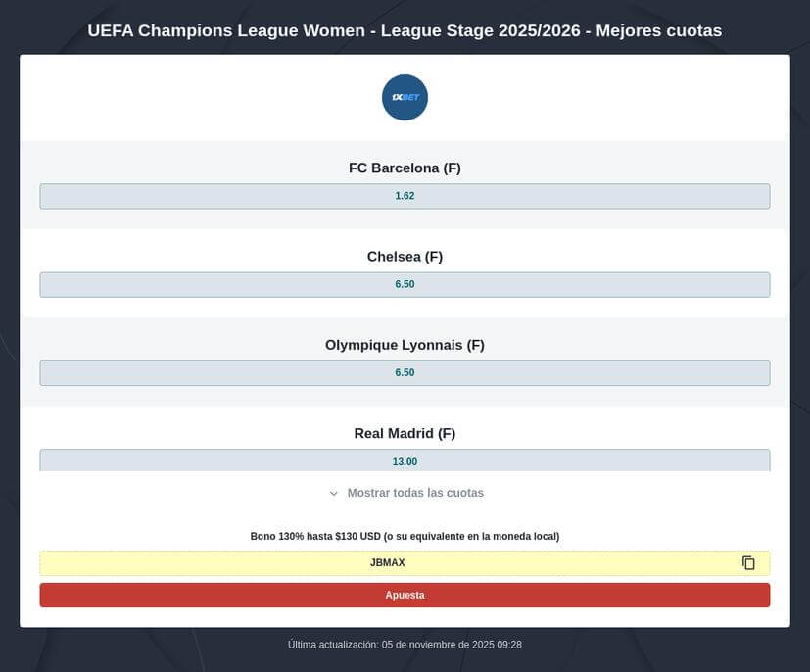Select Olympique Lyonnais (F) odds of 6.50
Image resolution: width=810 pixels, height=672 pixels.
405,372
